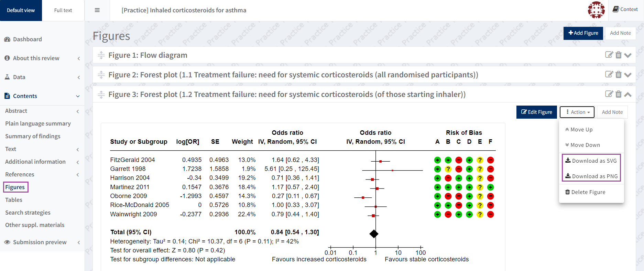This screenshot has width=644, height=271.
Task: Click the hamburger menu icon in header
Action: click(97, 10)
